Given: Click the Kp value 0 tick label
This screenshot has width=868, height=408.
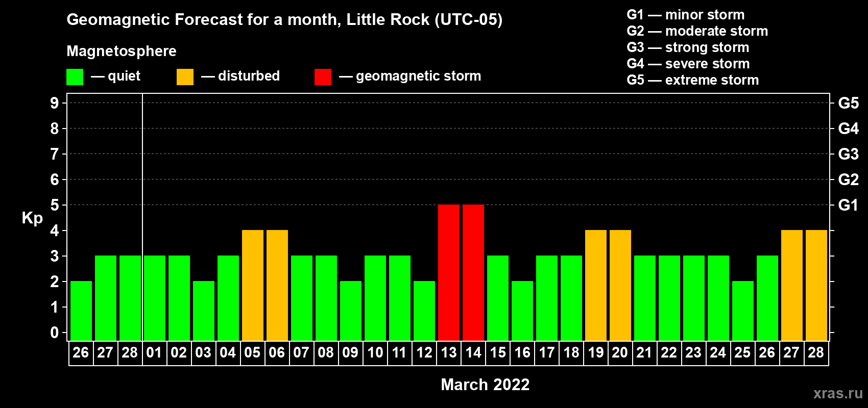Looking at the screenshot, I should click(55, 333).
